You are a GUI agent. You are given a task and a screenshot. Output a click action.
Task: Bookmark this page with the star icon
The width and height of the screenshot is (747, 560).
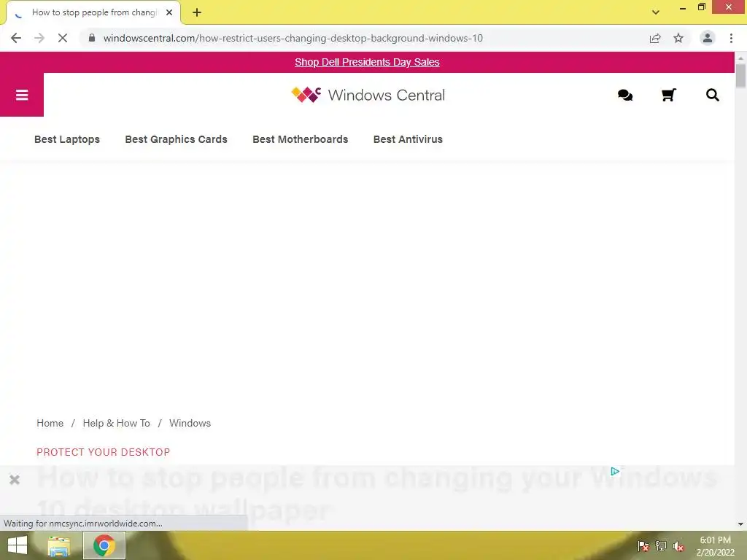(678, 38)
